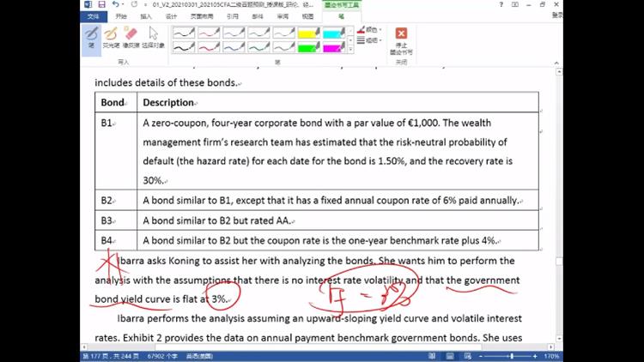Open the File (文件) tab
Image resolution: width=644 pixels, height=362 pixels.
tap(94, 16)
